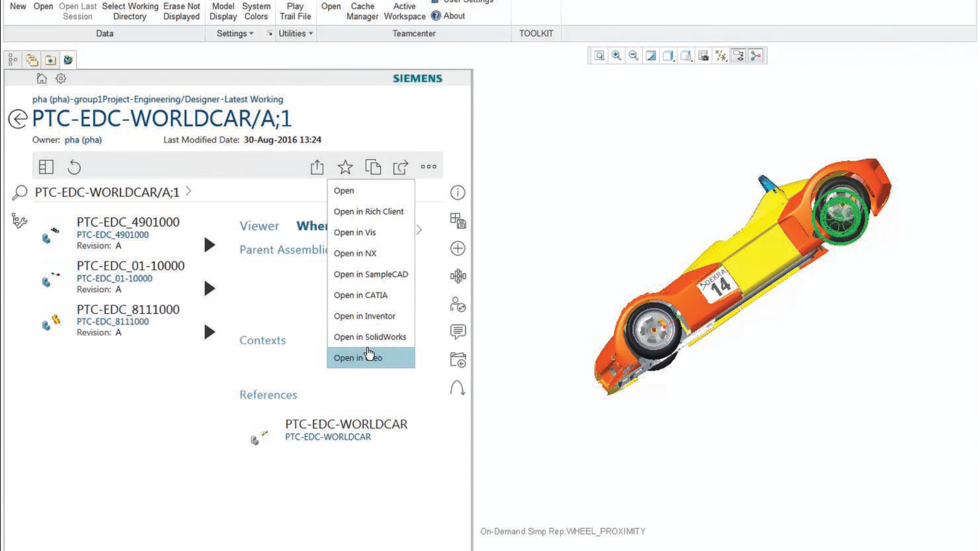The image size is (980, 551).
Task: Expand the PTC-EDC_4901000 assembly node
Action: pos(209,245)
